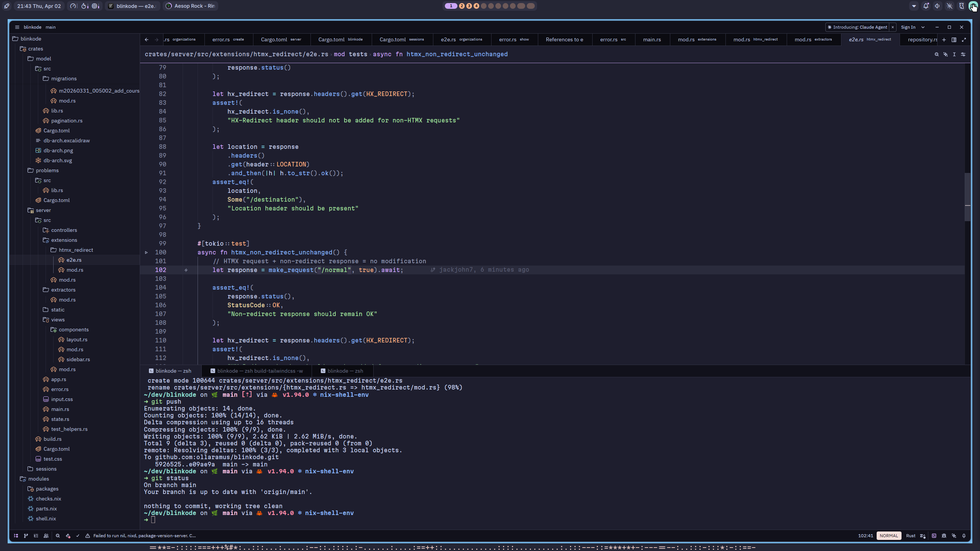The width and height of the screenshot is (980, 551).
Task: Click the split pane icon
Action: tap(954, 39)
